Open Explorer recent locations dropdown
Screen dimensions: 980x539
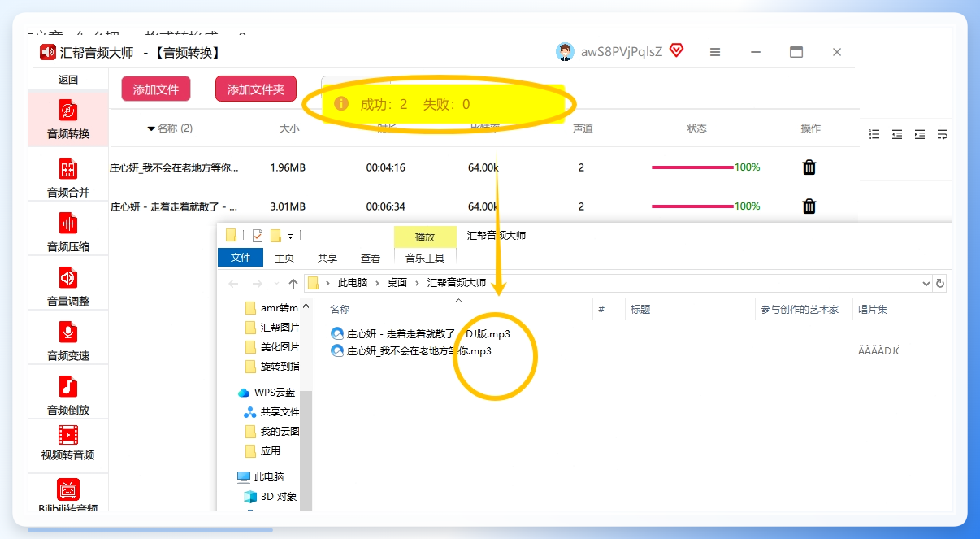[278, 285]
